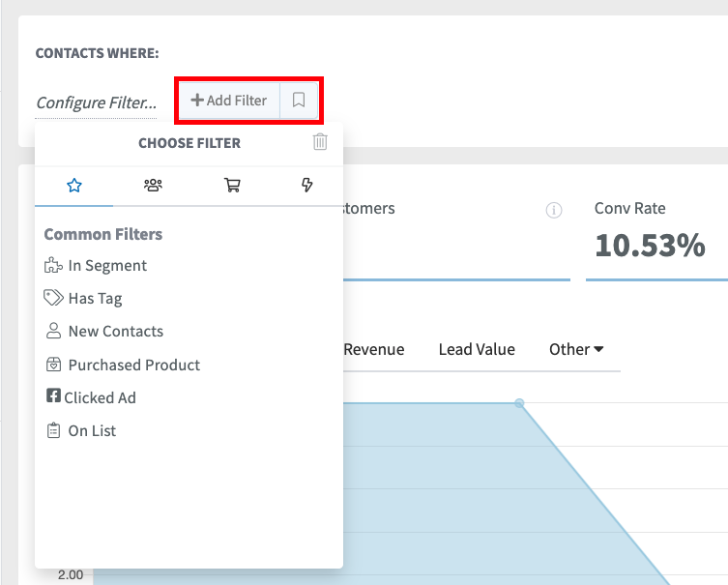This screenshot has height=585, width=728.
Task: Switch the chart to Lead Value
Action: tap(477, 350)
